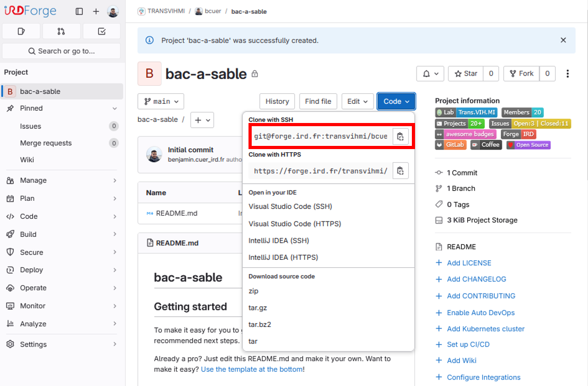This screenshot has height=386, width=588.
Task: Open the notification bell dropdown
Action: pyautogui.click(x=430, y=73)
